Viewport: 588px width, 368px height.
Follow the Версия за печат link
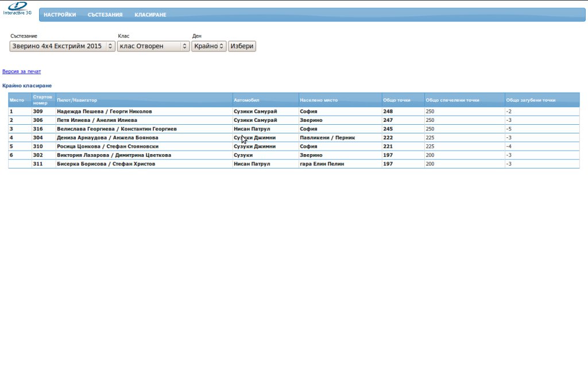(x=22, y=72)
